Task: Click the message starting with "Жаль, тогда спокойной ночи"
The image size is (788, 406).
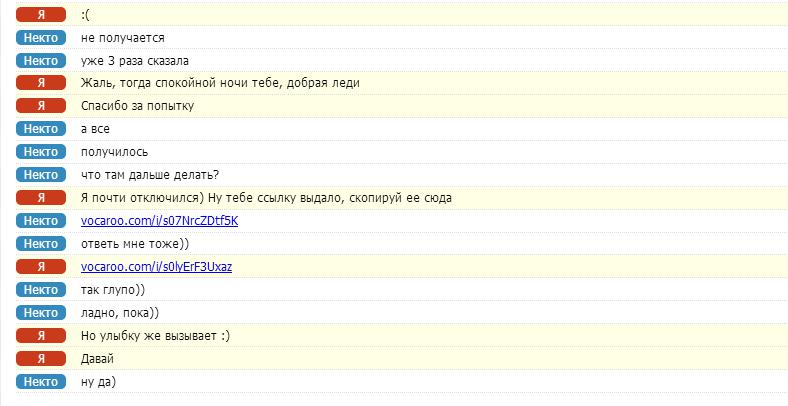Action: coord(219,83)
